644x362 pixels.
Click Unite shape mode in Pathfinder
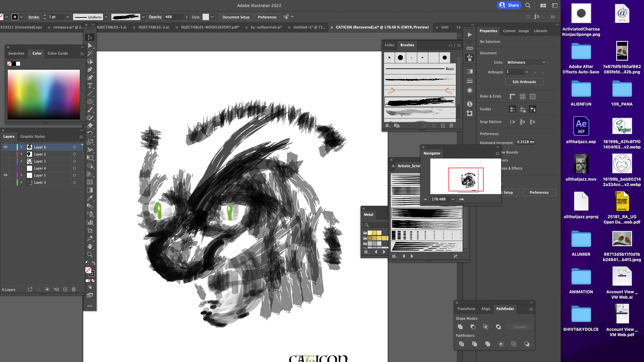pos(460,327)
